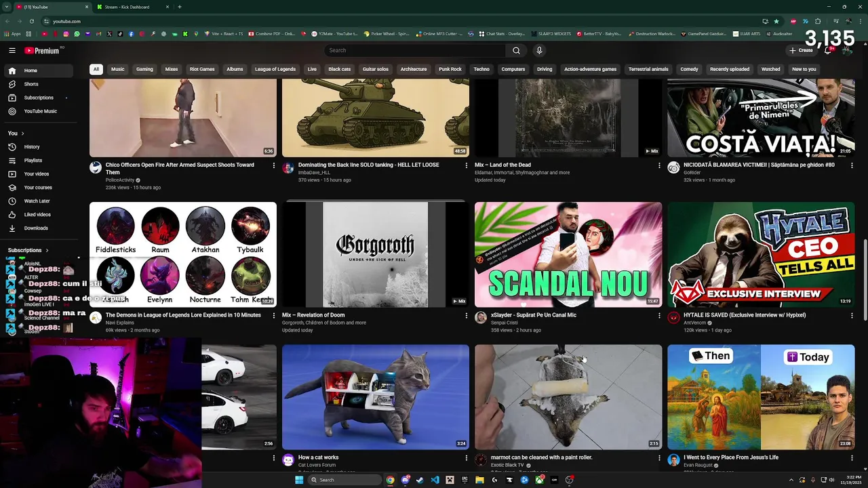The width and height of the screenshot is (868, 488).
Task: Click the YouTube Premium logo
Action: [42, 50]
